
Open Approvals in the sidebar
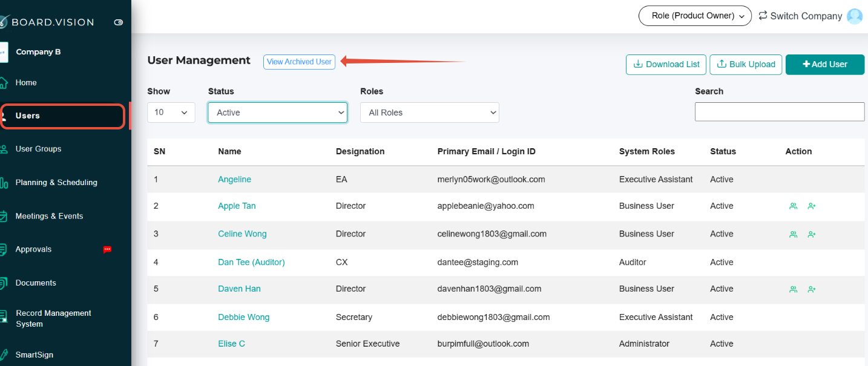click(x=33, y=249)
